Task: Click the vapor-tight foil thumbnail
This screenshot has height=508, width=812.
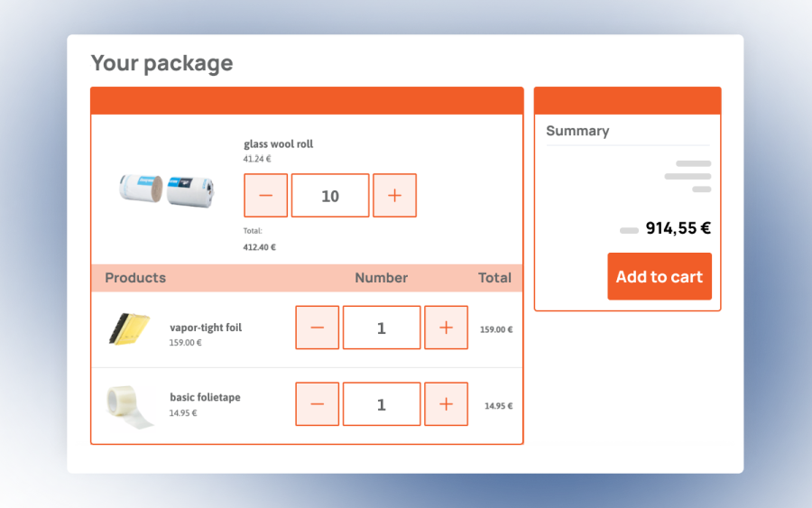Action: point(125,328)
